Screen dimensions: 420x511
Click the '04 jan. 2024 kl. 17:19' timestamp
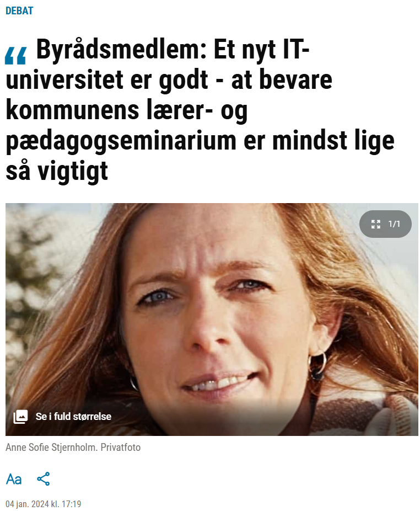click(44, 504)
